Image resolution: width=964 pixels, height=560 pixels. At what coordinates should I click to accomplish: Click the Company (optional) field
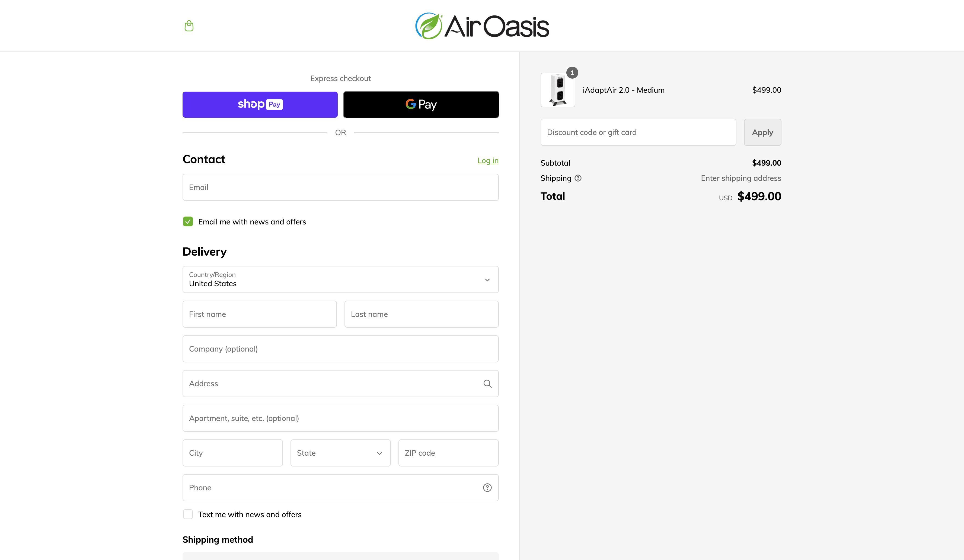[340, 349]
